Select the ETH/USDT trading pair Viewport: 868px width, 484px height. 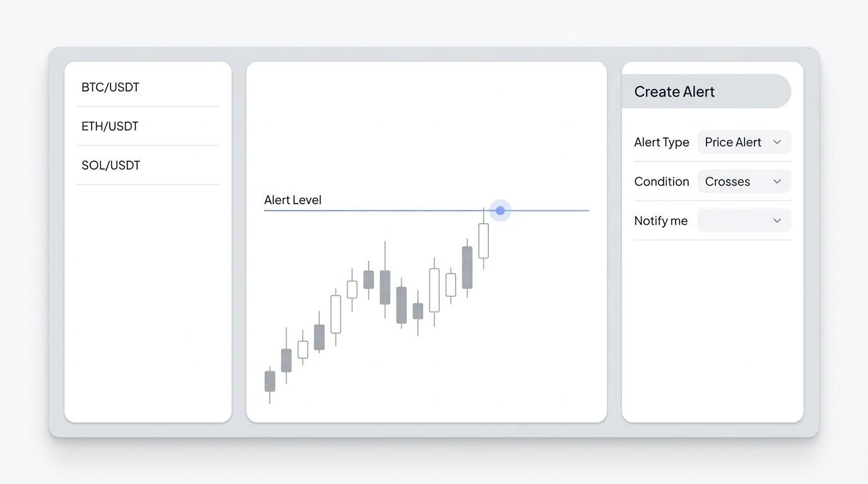[x=110, y=126]
